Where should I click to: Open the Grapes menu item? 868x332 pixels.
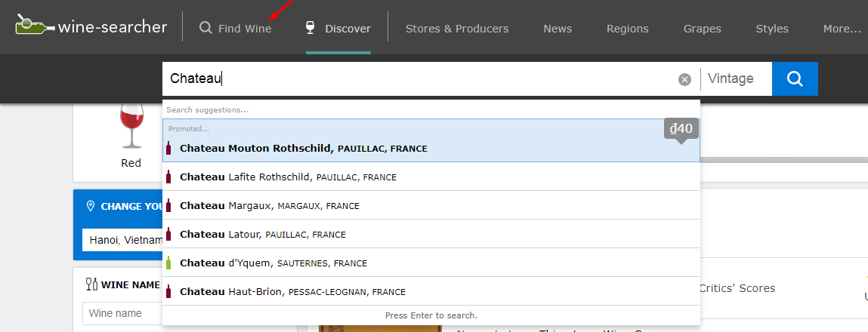point(702,29)
